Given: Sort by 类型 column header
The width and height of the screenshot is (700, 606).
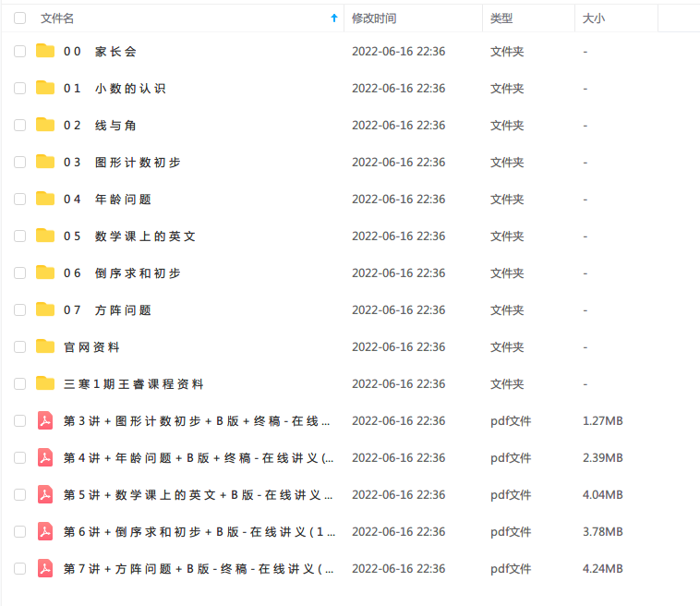Looking at the screenshot, I should pyautogui.click(x=501, y=18).
